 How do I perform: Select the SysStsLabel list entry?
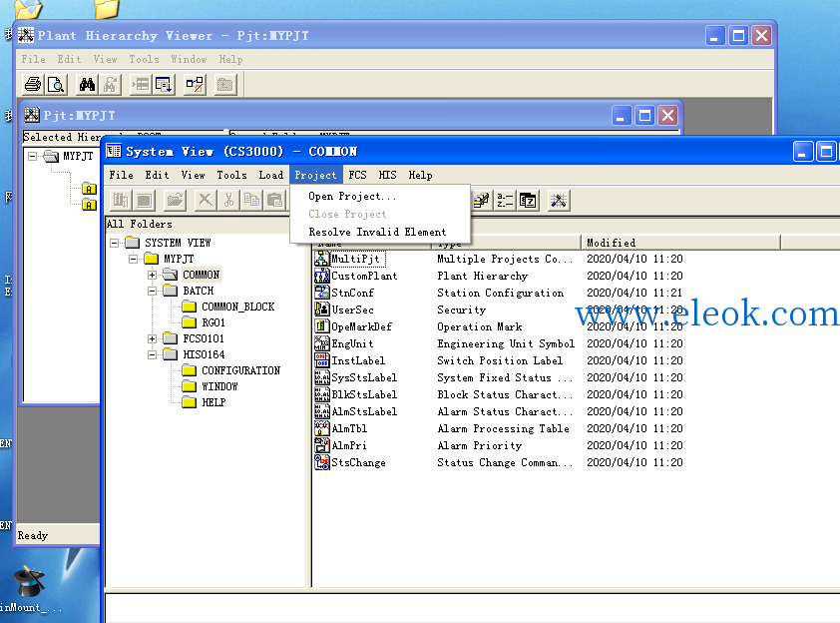(x=364, y=377)
